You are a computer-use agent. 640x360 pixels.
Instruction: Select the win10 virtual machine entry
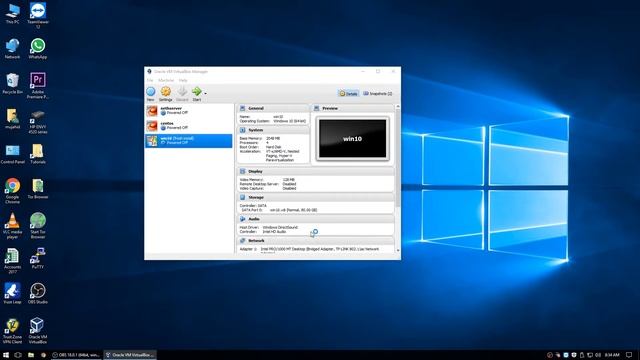click(189, 141)
